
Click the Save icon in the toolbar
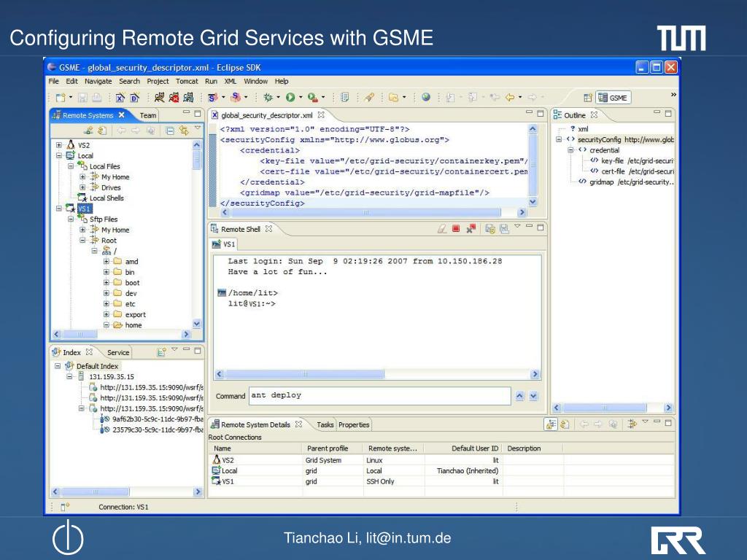83,98
